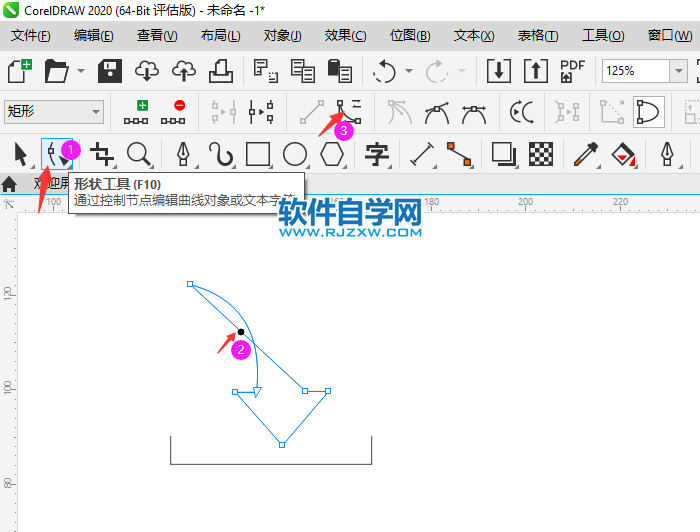This screenshot has height=532, width=700.
Task: Select the Eyedropper tool
Action: click(x=585, y=154)
